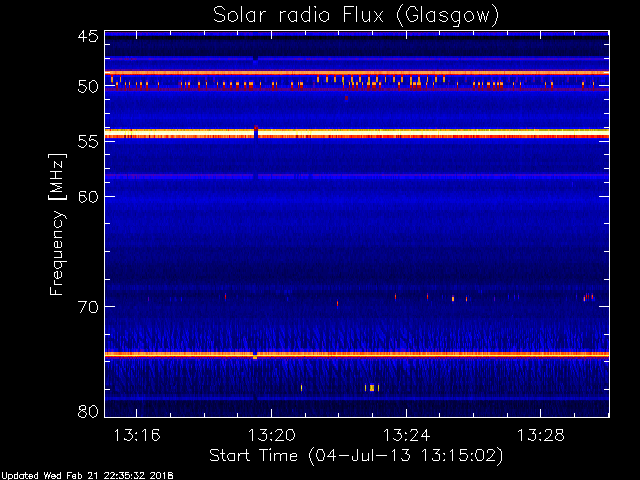Pick the 60 frequency tick label
640x480 pixels.
click(87, 196)
